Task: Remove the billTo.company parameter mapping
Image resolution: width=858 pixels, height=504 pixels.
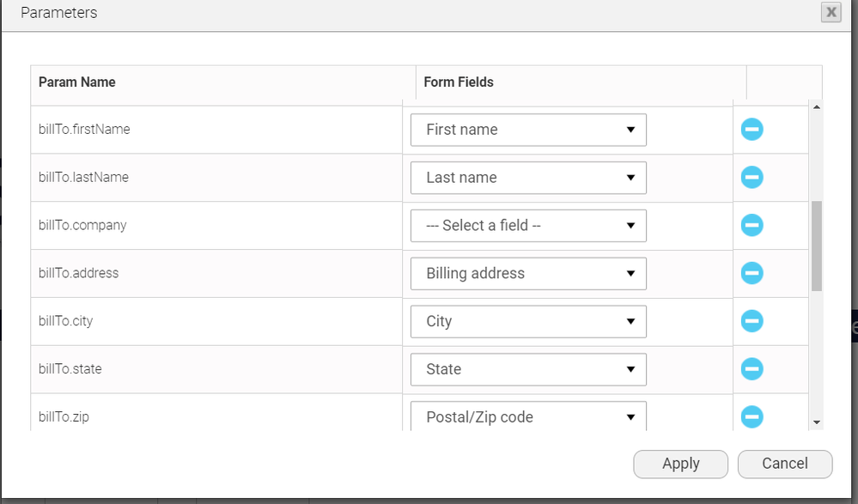Action: pos(752,225)
